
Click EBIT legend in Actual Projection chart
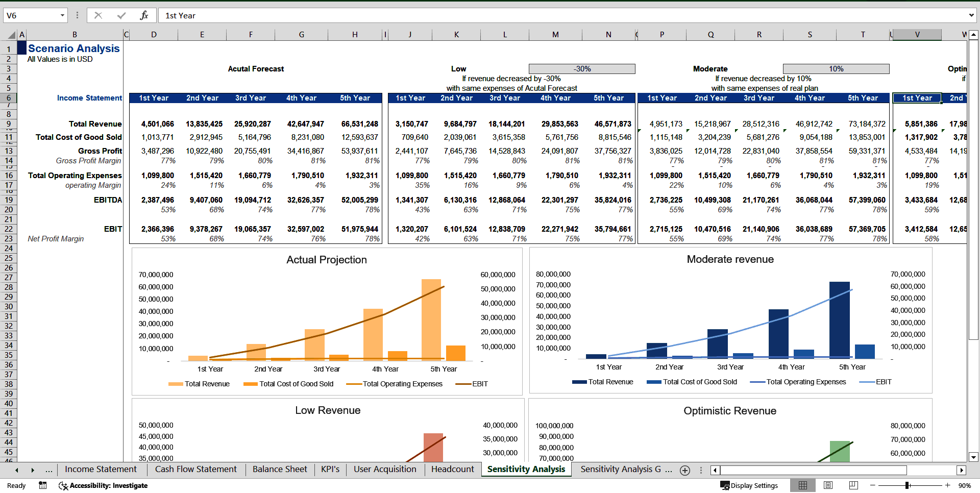point(472,384)
